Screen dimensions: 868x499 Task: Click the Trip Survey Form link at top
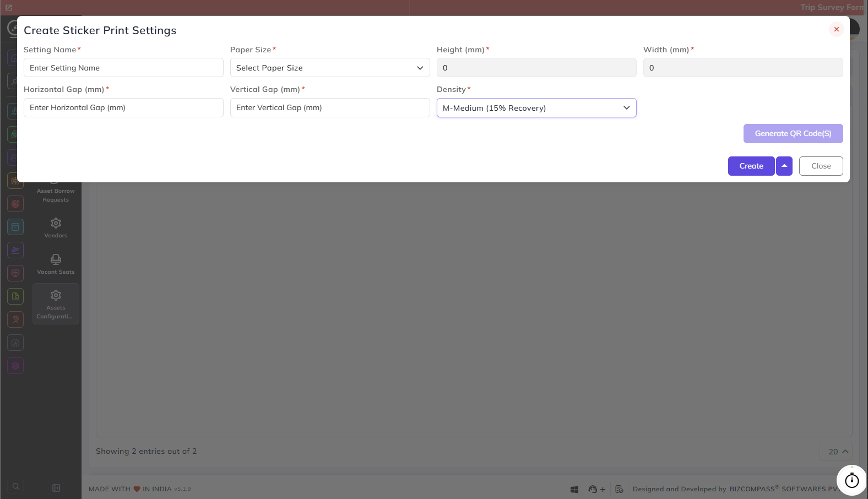[832, 7]
